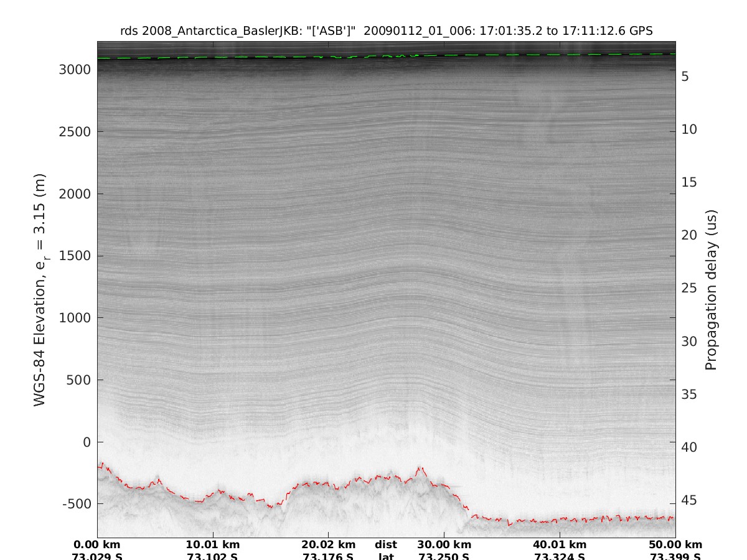Click the 1500 elevation tick label
Image resolution: width=747 pixels, height=560 pixels.
(75, 256)
